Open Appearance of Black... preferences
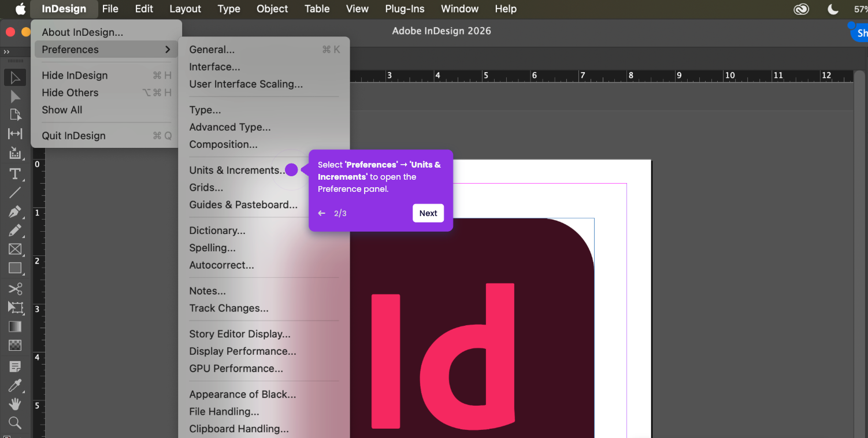 pos(264,395)
